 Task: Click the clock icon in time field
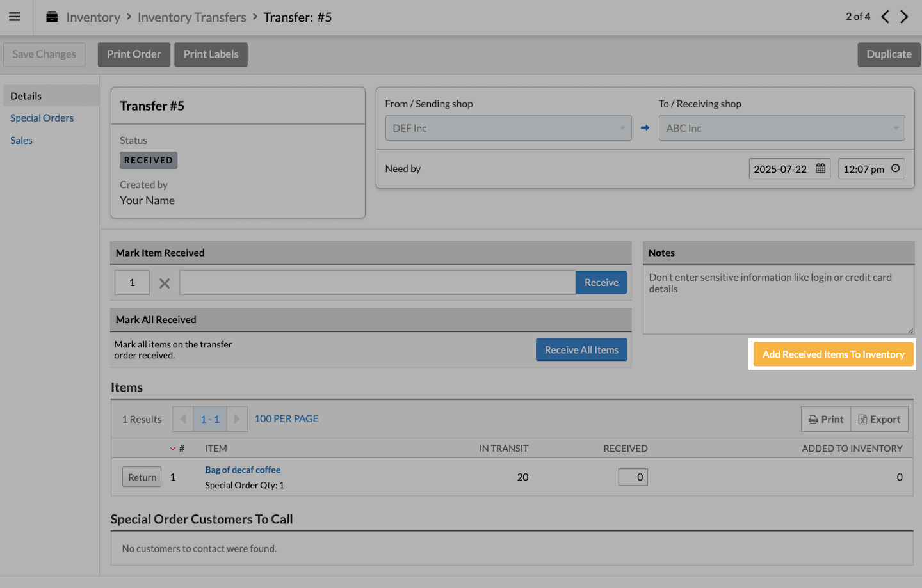pyautogui.click(x=895, y=169)
